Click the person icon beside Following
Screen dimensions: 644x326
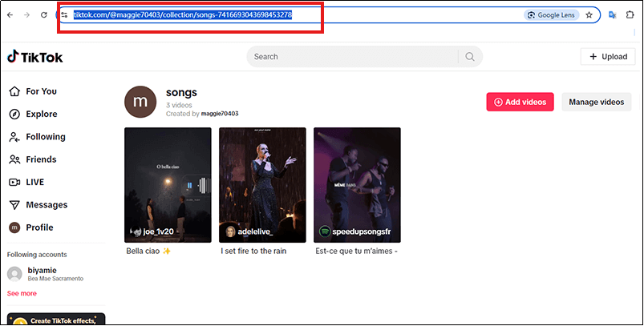tap(14, 137)
